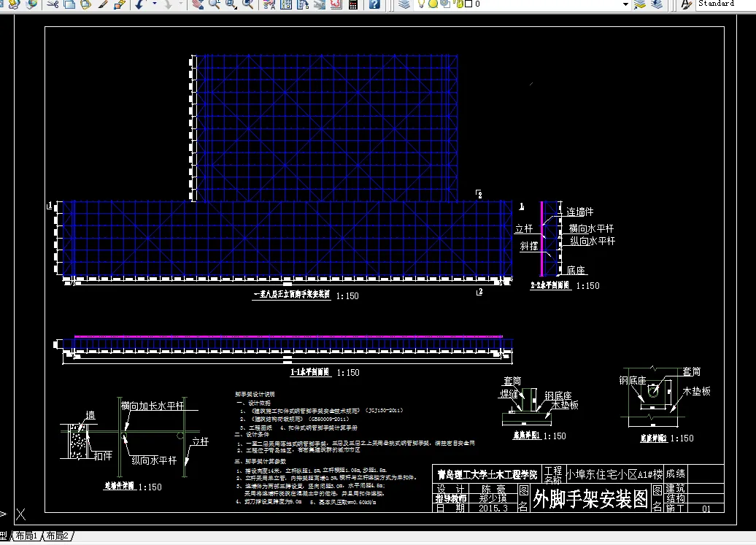The width and height of the screenshot is (756, 545).
Task: Click the Layer Previous icon
Action: tap(657, 4)
